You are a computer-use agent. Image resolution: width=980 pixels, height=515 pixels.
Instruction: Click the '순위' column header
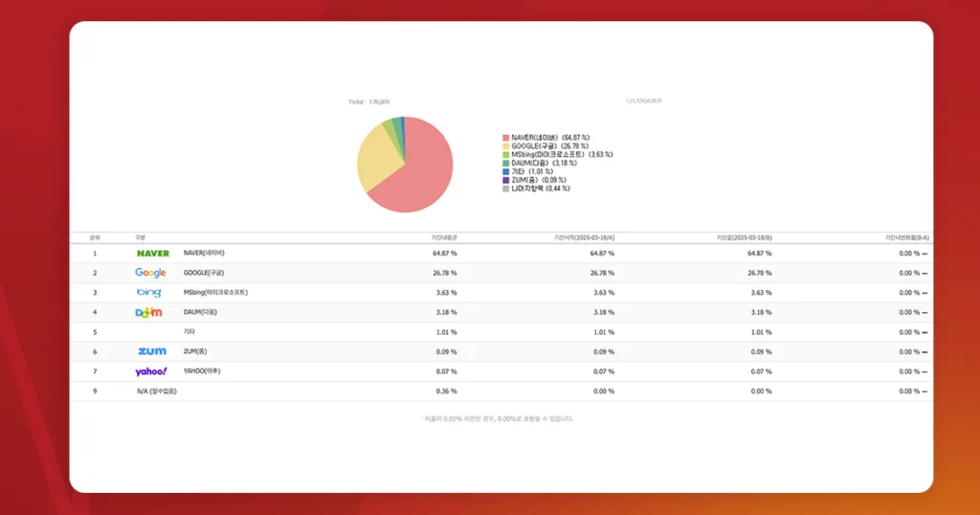pyautogui.click(x=95, y=237)
